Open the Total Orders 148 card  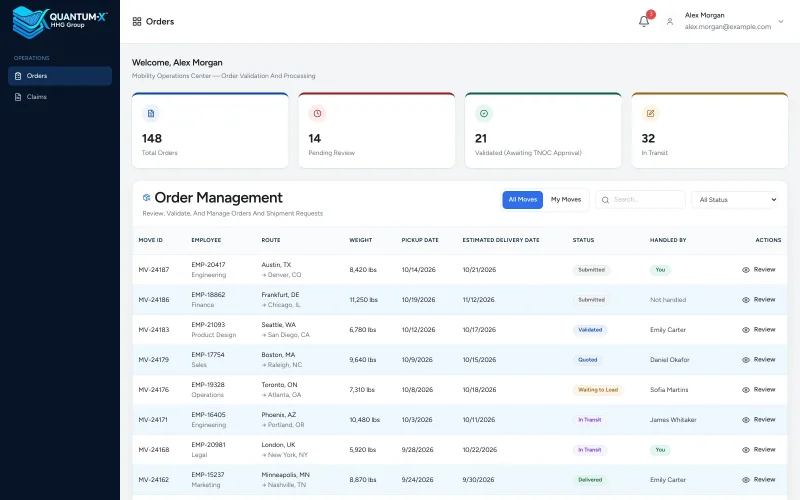click(x=210, y=131)
